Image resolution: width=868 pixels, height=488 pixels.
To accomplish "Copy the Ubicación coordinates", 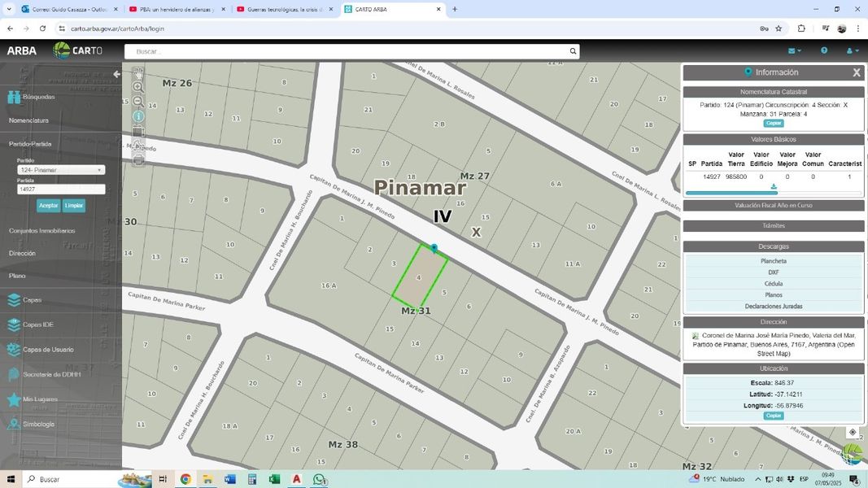I will pyautogui.click(x=774, y=416).
